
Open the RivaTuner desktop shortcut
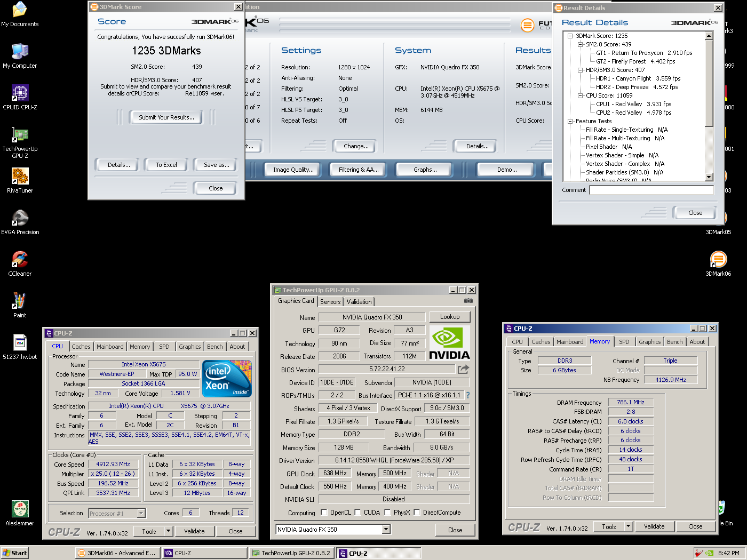pos(20,181)
